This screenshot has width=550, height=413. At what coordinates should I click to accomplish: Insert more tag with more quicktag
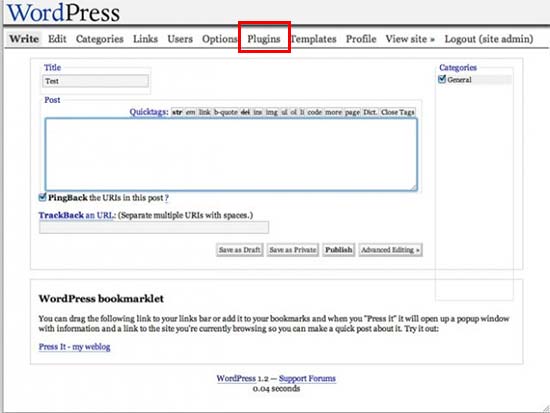pos(333,112)
